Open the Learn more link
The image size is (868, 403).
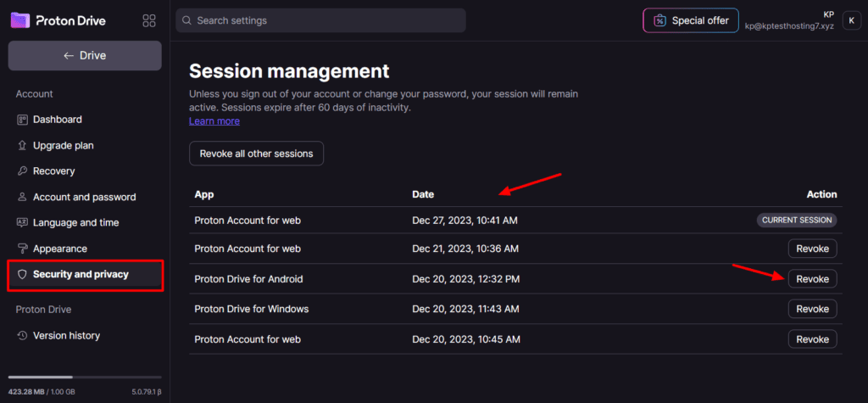pos(214,121)
